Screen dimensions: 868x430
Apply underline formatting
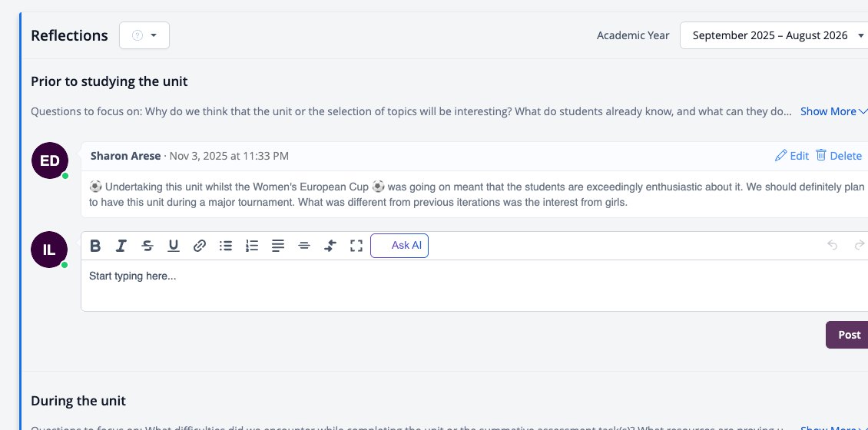click(x=174, y=246)
